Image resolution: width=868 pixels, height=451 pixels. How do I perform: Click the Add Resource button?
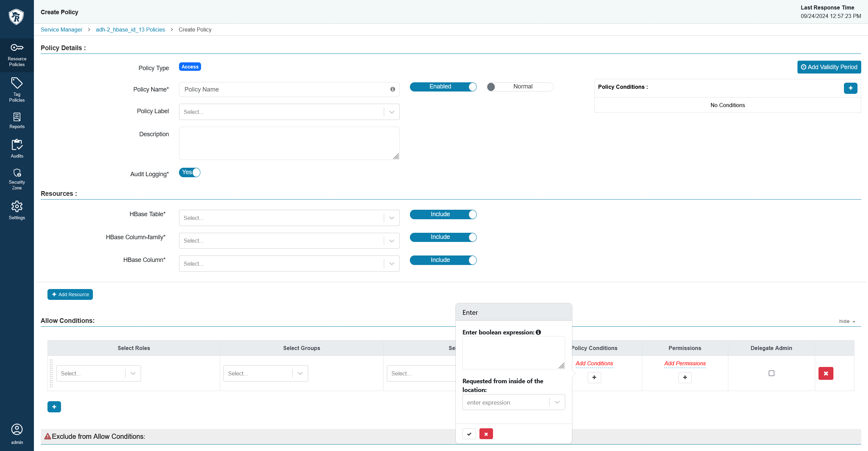(x=70, y=294)
